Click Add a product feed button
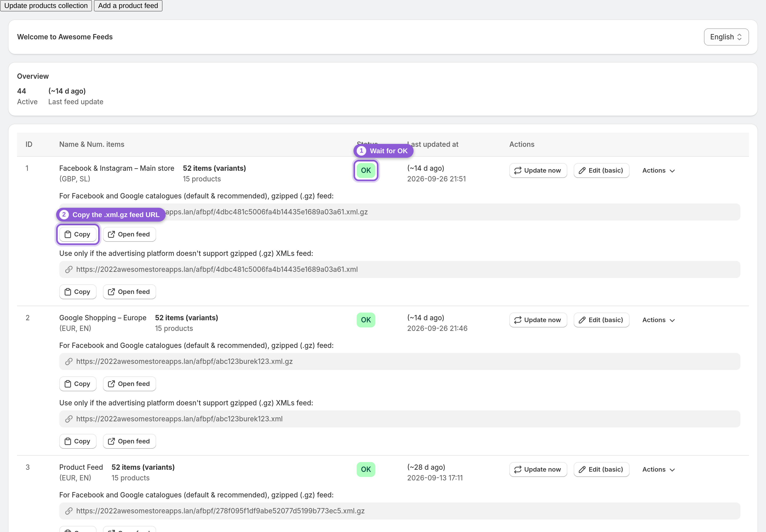The width and height of the screenshot is (766, 532). coord(128,6)
